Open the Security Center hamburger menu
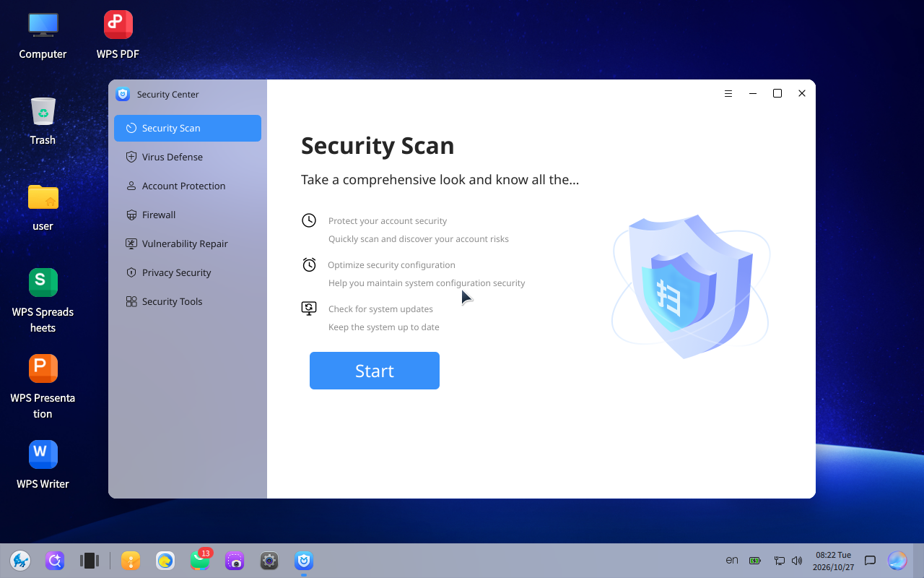This screenshot has width=924, height=578. [x=728, y=93]
